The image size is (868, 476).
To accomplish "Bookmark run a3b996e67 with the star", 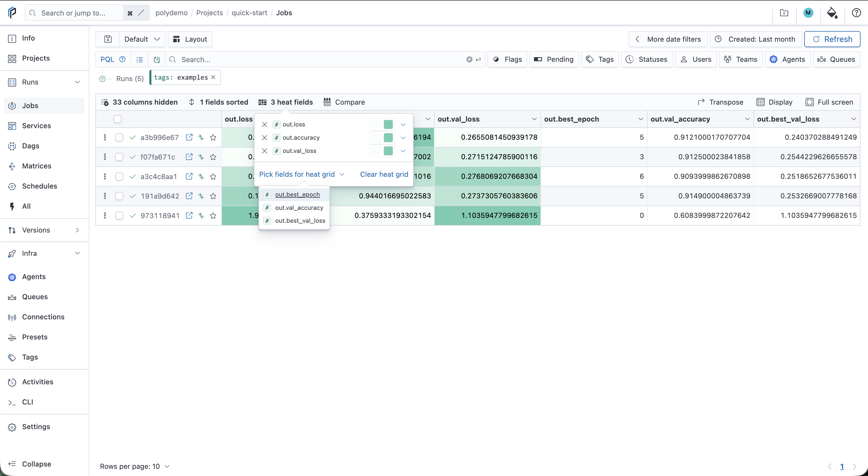I will pos(213,137).
